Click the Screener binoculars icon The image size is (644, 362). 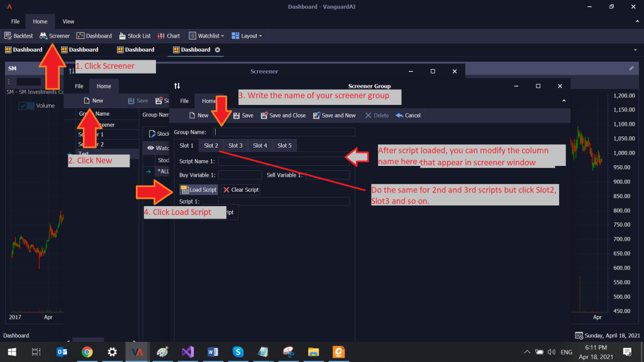43,36
